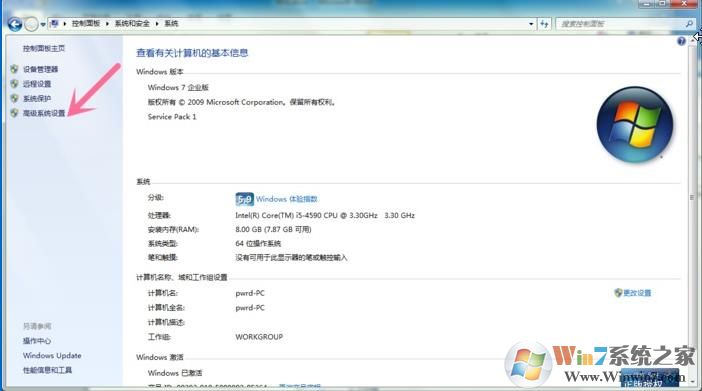Select 控制面板 in the address breadcrumb
Screen dimensions: 702x391
pos(86,23)
